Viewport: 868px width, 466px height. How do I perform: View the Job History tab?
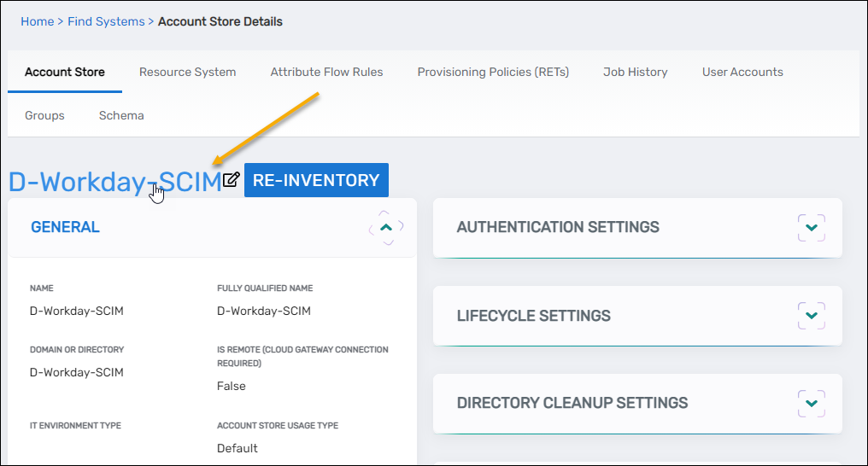(x=635, y=72)
